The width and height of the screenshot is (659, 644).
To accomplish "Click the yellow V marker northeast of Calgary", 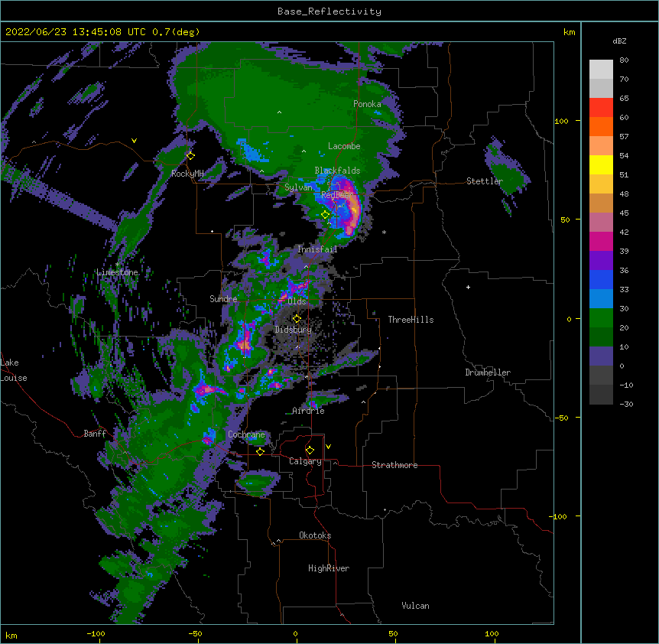I will [328, 447].
